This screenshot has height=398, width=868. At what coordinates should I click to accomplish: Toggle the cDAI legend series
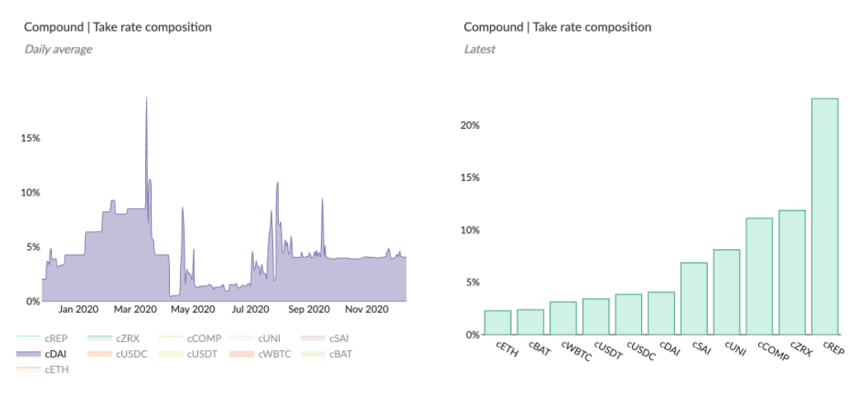pyautogui.click(x=41, y=353)
